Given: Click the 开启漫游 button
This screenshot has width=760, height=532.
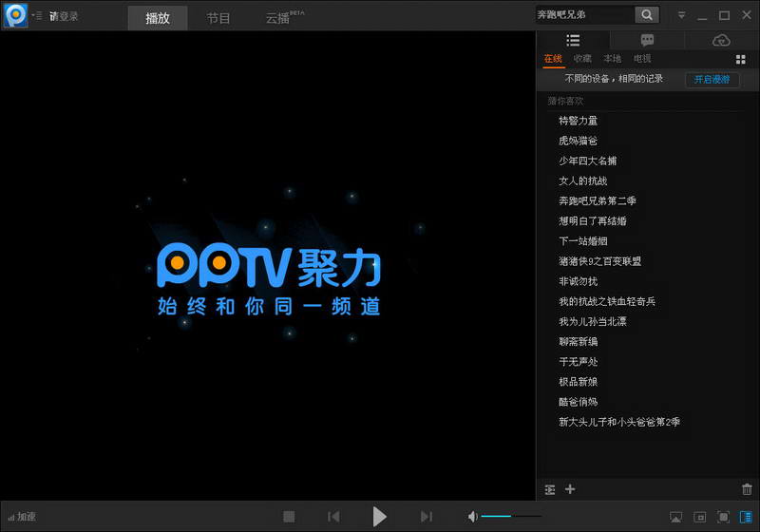Looking at the screenshot, I should click(712, 80).
